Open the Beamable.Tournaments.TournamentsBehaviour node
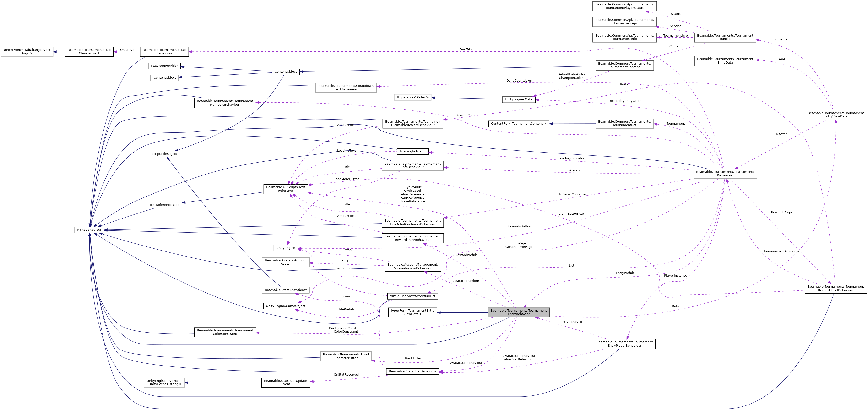The image size is (868, 410). [x=725, y=174]
